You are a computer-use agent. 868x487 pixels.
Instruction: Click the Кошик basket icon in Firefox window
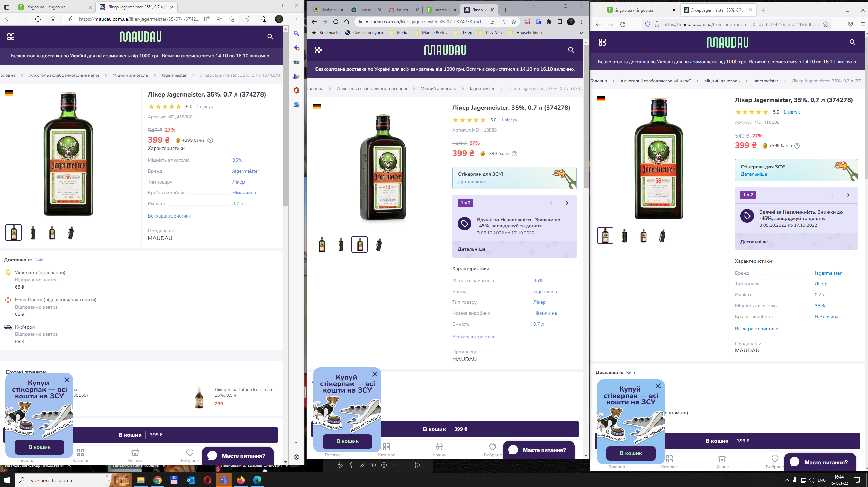(x=722, y=459)
